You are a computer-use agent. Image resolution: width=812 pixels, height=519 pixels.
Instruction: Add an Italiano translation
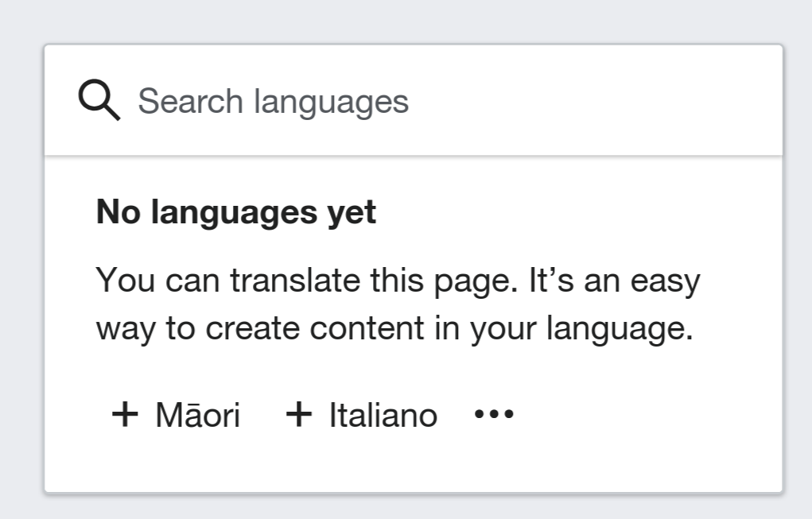coord(362,414)
